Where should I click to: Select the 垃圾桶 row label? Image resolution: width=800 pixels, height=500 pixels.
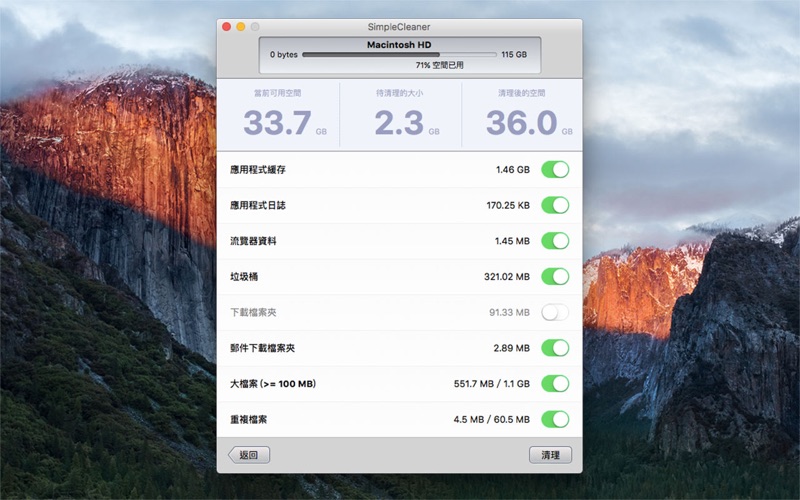click(244, 277)
